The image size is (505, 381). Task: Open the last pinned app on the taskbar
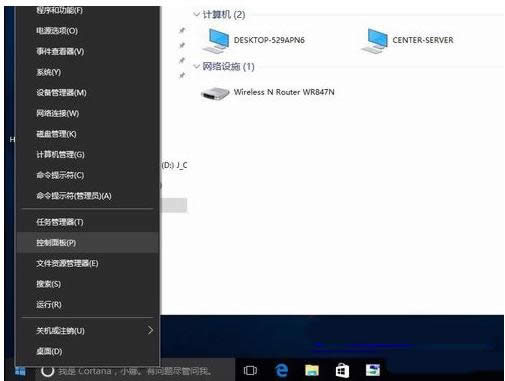click(x=373, y=370)
